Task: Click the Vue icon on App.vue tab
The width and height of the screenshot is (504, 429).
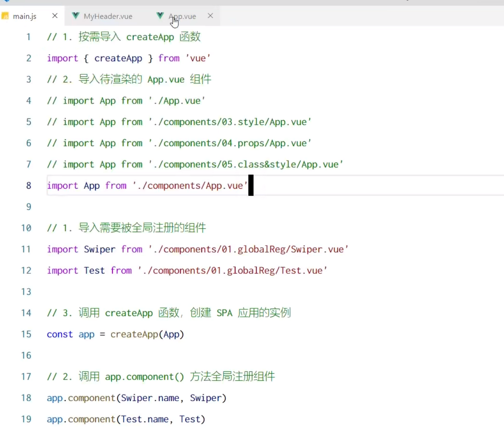Action: (160, 16)
